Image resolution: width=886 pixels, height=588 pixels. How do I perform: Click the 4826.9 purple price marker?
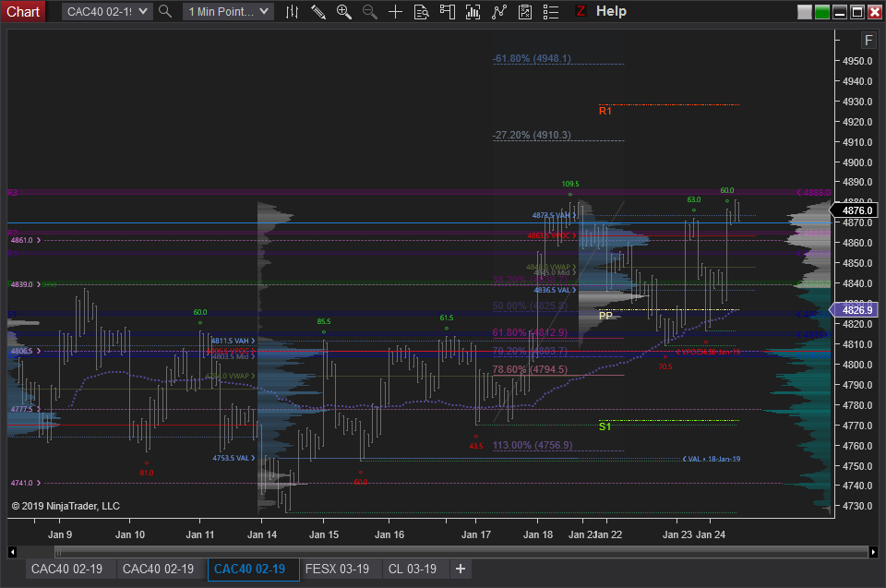point(855,310)
